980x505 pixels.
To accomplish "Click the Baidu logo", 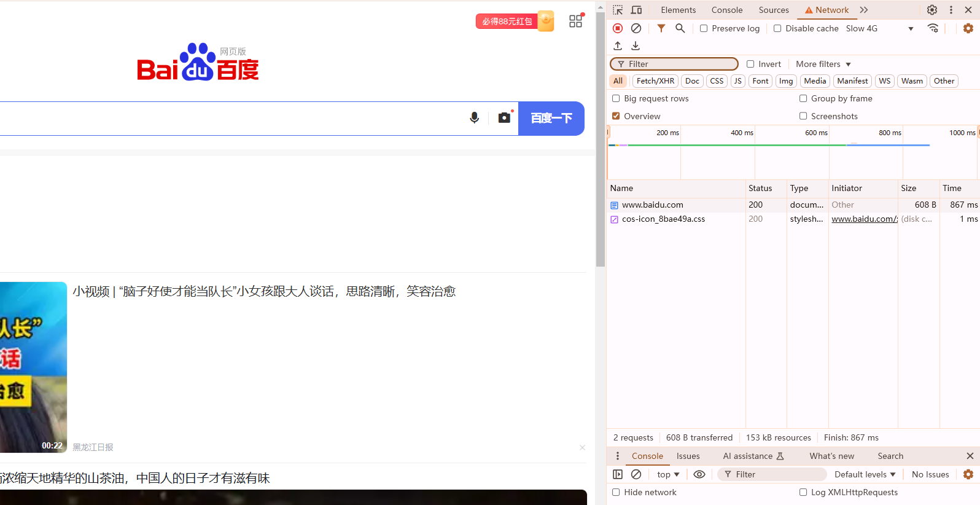I will pos(198,62).
